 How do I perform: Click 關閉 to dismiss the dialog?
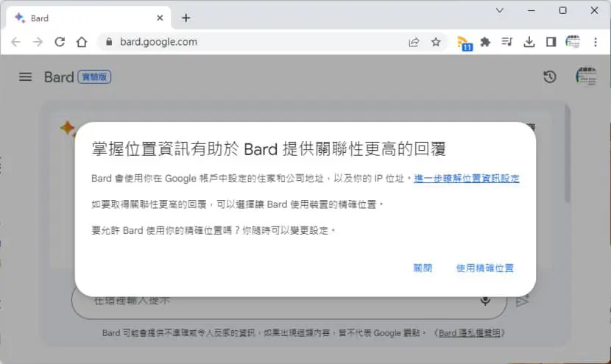click(x=423, y=268)
